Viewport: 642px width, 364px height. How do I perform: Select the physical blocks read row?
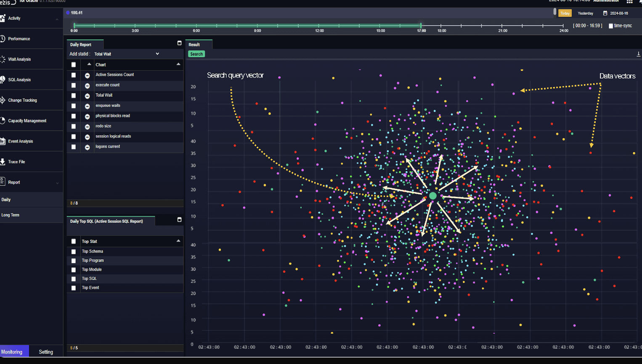[125, 116]
